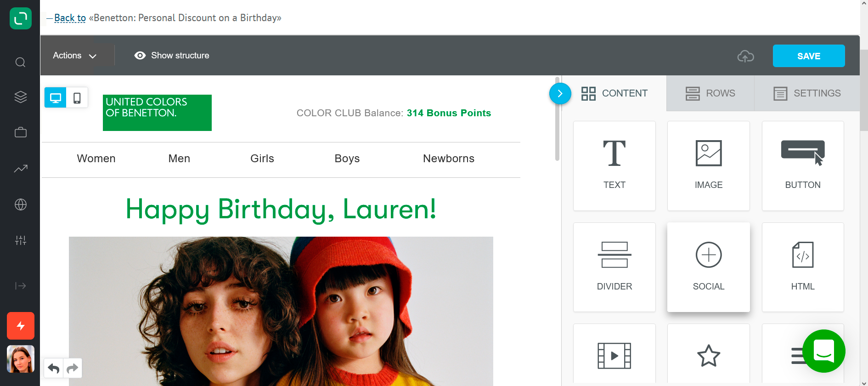Open the sliders settings icon

21,240
